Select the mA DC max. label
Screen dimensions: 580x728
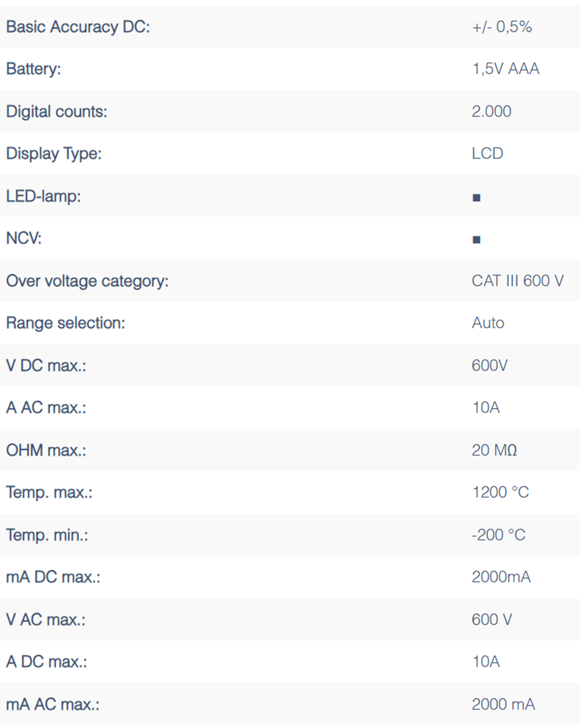pos(53,577)
